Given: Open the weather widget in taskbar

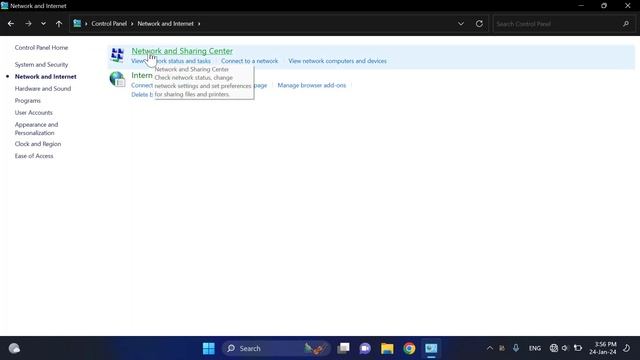Looking at the screenshot, I should tap(14, 348).
